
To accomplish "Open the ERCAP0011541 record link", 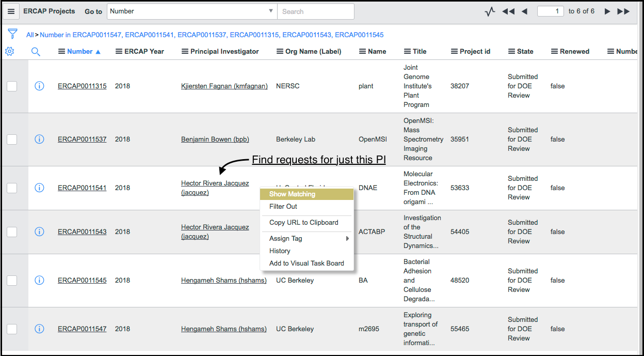I will pyautogui.click(x=82, y=188).
